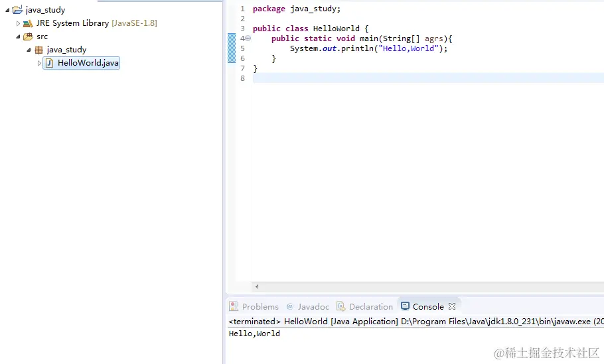This screenshot has width=604, height=364.
Task: Select the src folder label
Action: pos(42,36)
